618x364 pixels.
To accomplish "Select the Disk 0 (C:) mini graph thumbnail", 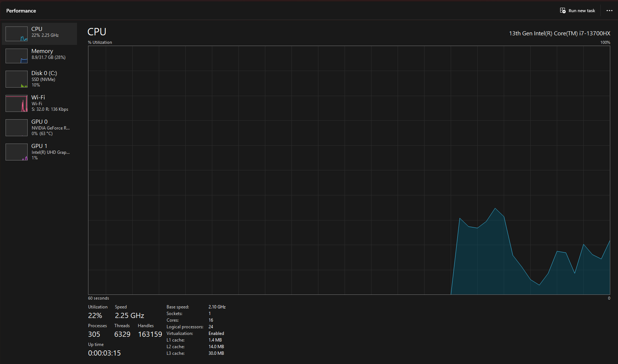I will (x=17, y=79).
